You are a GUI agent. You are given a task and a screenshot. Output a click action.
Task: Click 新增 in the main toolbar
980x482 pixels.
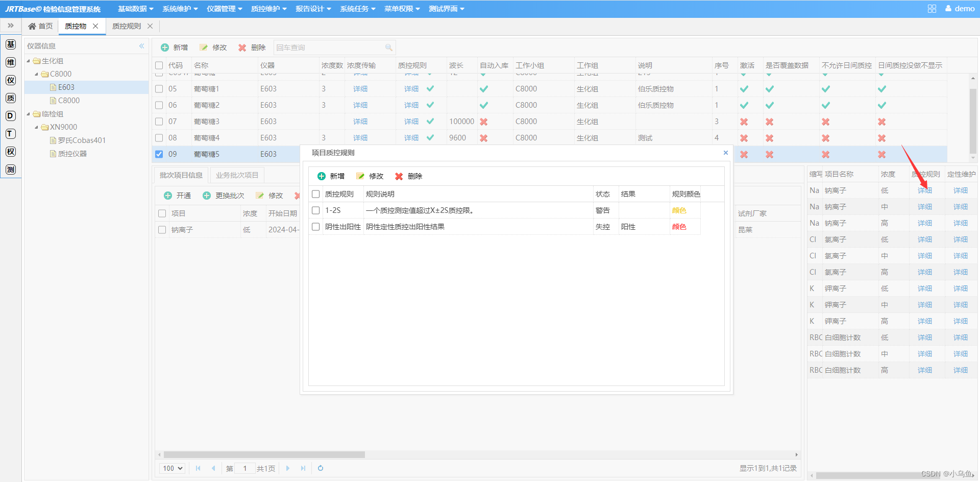tap(175, 47)
